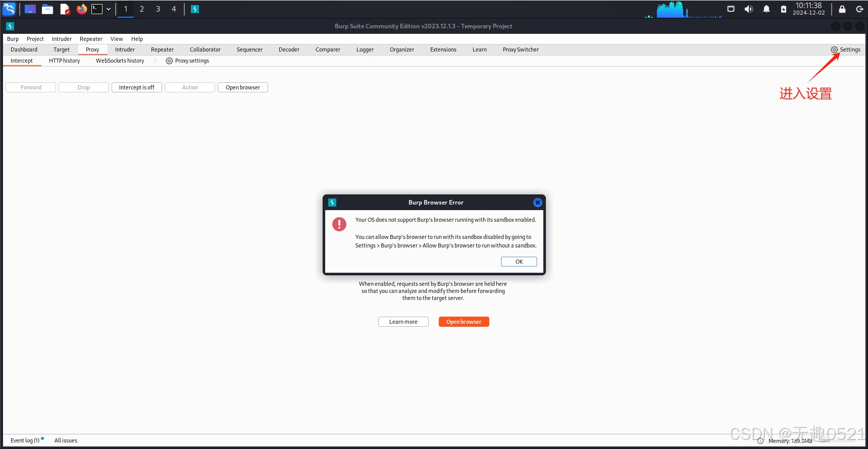The width and height of the screenshot is (868, 449).
Task: Open the Event log (1) tab
Action: (26, 440)
